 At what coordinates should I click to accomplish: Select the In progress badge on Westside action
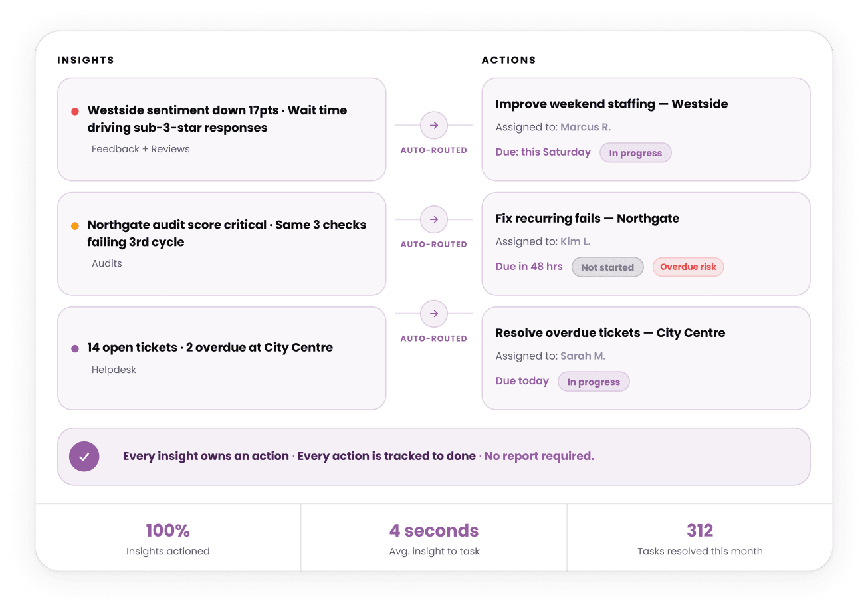click(635, 153)
